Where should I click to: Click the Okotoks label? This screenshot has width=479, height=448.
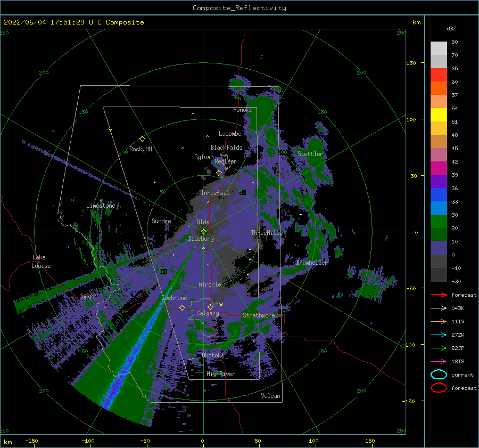tap(213, 355)
